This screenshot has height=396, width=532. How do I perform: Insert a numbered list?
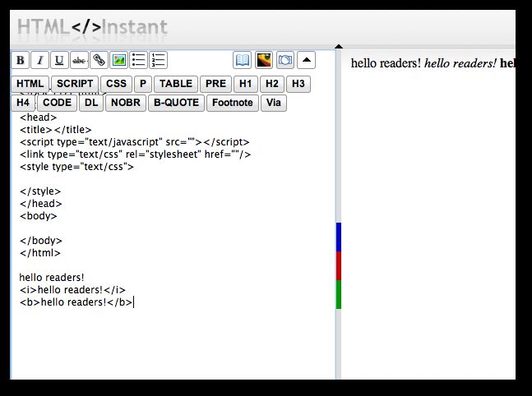(x=158, y=60)
